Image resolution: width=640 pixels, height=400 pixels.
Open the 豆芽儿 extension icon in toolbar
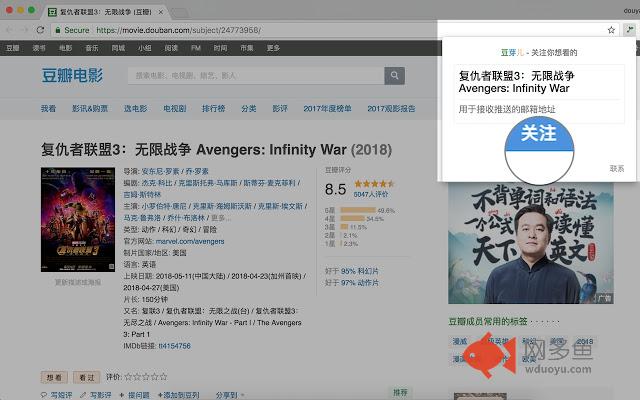630,29
